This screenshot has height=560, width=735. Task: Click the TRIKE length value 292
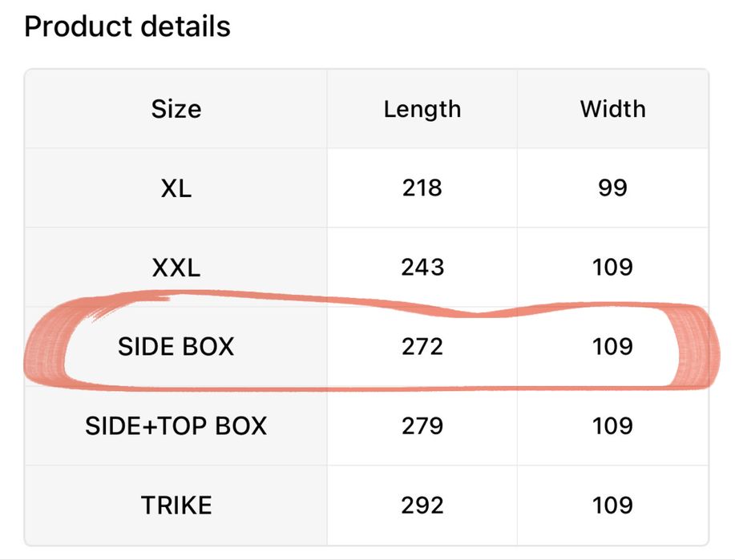[x=422, y=506]
